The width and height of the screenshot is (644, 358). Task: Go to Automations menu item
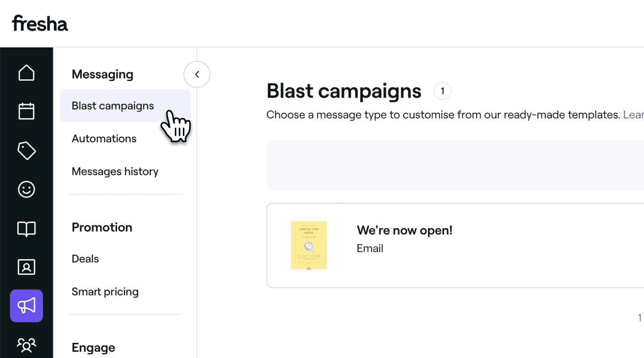[x=104, y=139]
